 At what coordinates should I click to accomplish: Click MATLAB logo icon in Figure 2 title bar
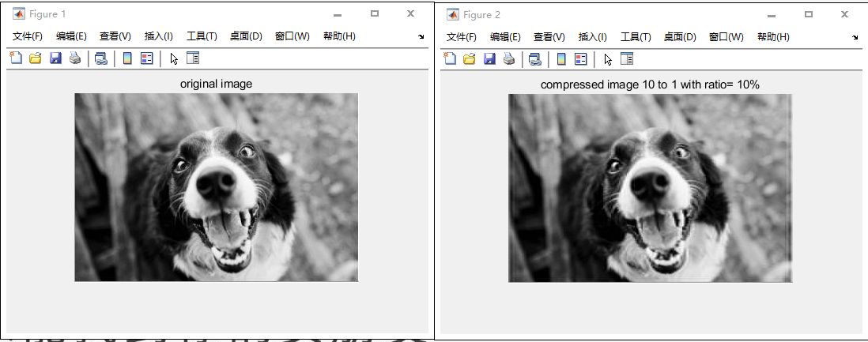453,14
